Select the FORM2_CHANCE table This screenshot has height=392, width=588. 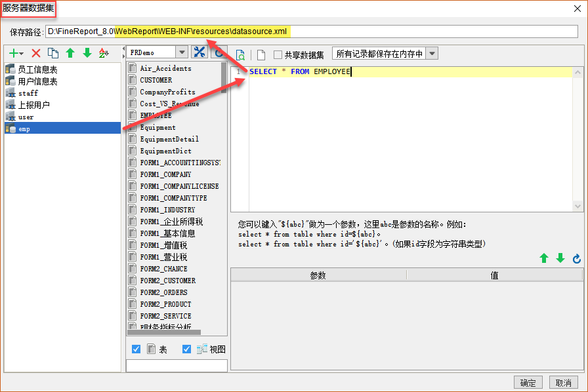point(163,269)
